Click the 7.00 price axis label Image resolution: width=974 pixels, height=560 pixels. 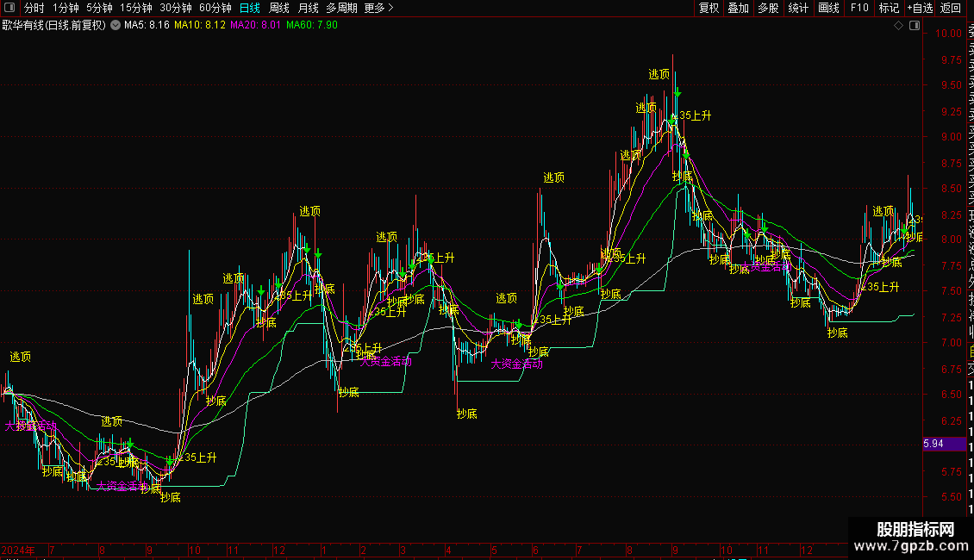(x=952, y=343)
